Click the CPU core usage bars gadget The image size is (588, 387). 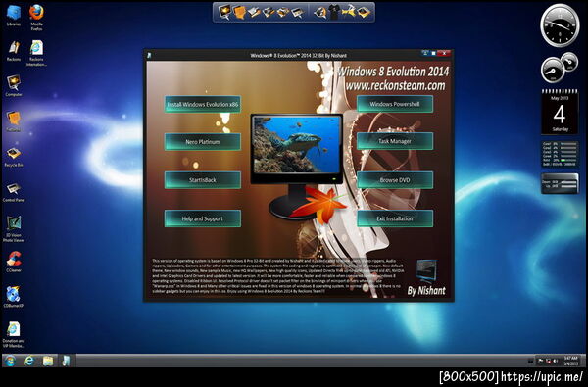coord(560,154)
